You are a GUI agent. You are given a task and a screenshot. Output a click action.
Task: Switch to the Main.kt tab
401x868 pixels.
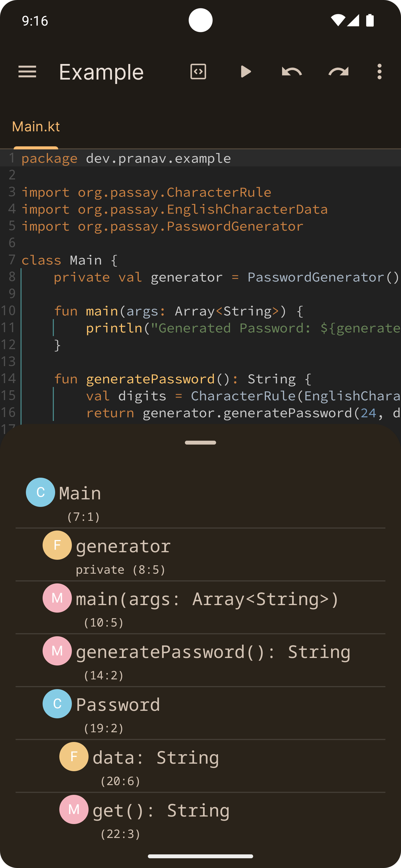(x=36, y=127)
